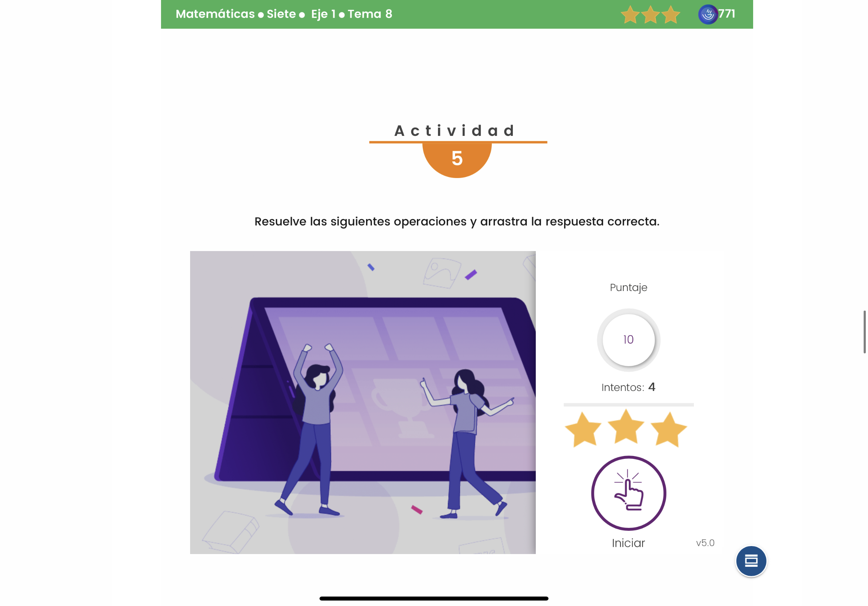Click the page scrollbar on right edge
The image size is (868, 606).
[x=864, y=332]
